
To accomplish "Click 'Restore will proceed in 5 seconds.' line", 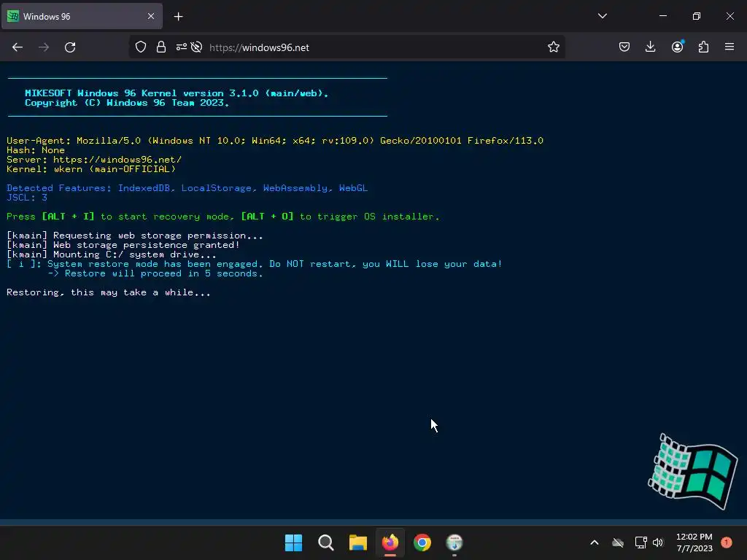I will 155,273.
